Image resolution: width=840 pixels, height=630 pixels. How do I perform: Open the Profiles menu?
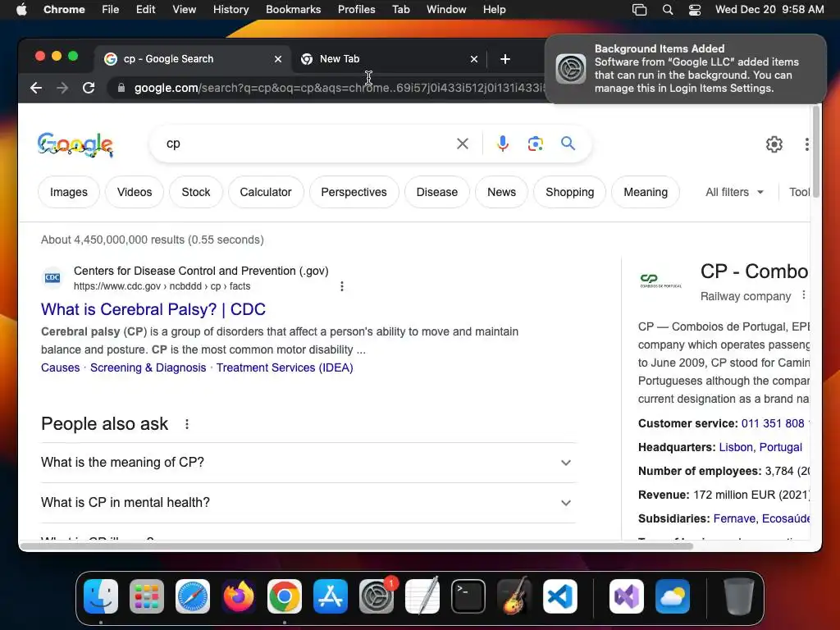click(x=357, y=10)
